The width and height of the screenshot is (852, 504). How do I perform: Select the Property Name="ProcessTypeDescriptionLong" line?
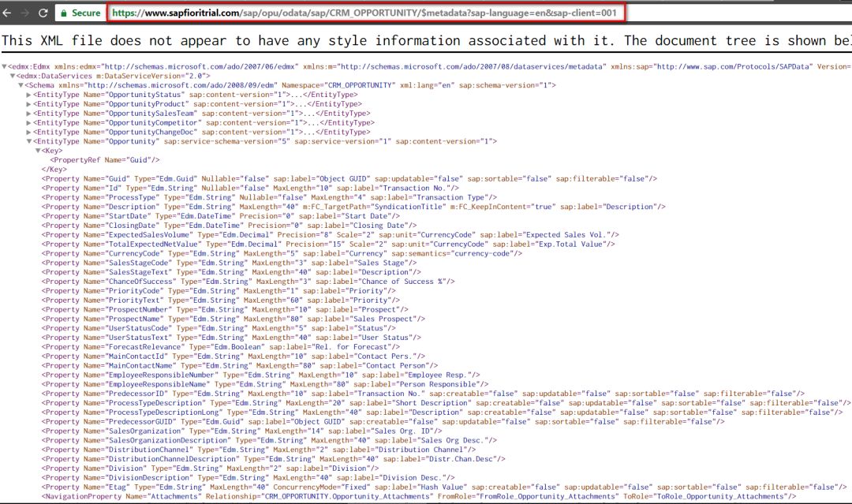443,413
